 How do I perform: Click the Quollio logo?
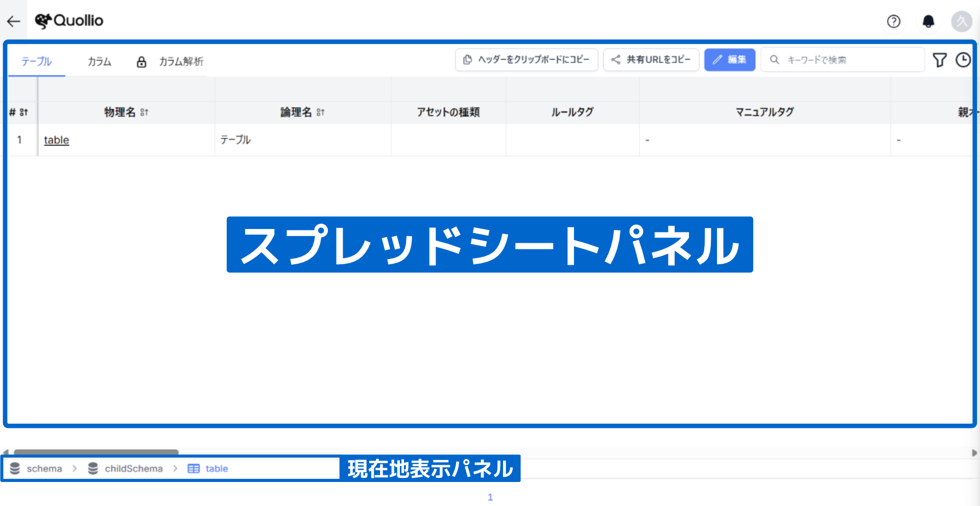69,21
